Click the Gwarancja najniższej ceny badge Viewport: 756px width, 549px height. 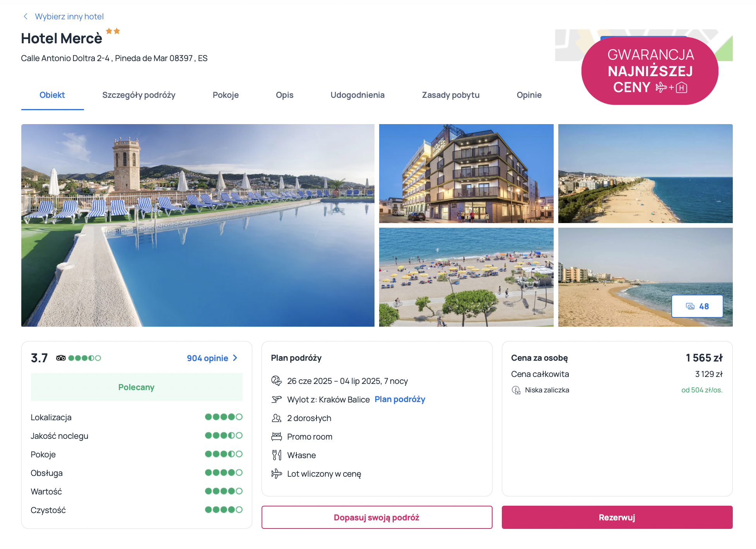650,71
